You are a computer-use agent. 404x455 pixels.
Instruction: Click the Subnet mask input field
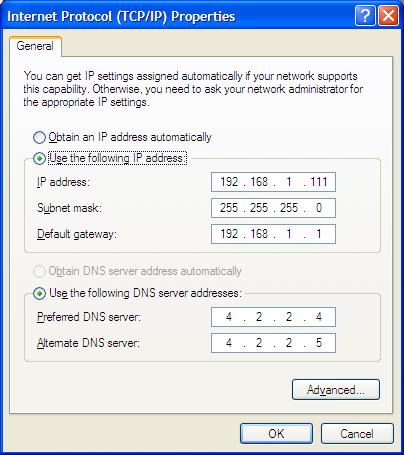[x=273, y=208]
